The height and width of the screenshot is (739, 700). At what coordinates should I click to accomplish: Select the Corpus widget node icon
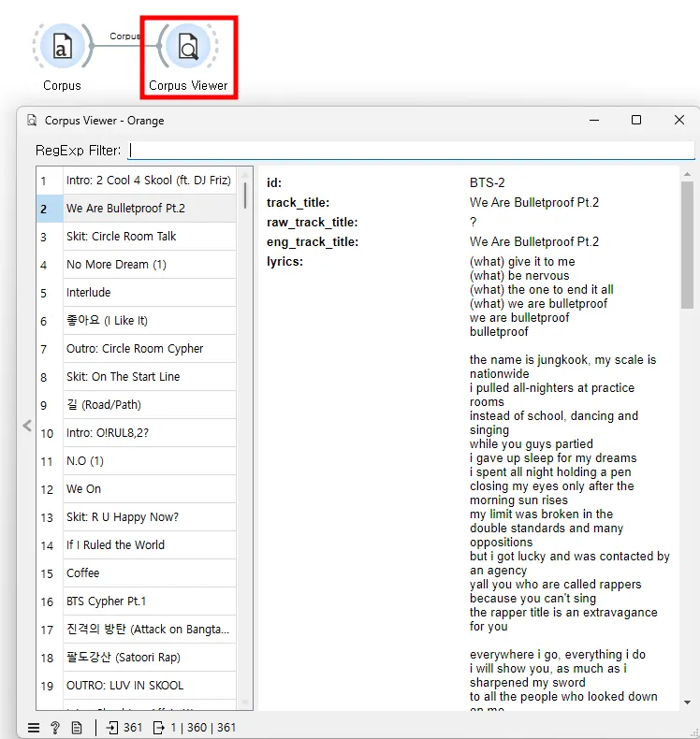(62, 46)
